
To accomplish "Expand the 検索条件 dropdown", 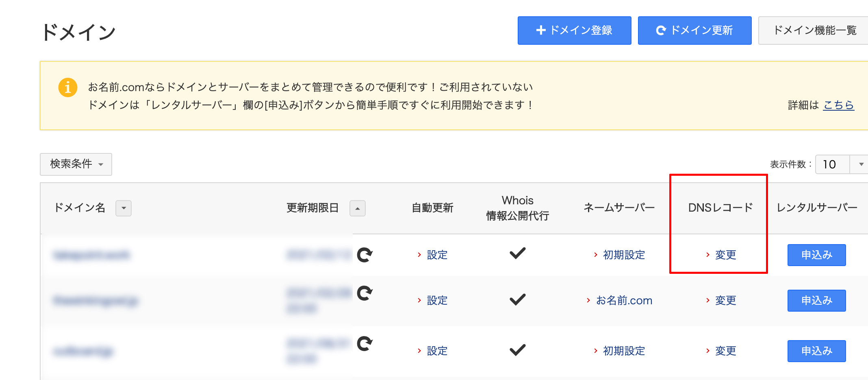I will pos(76,164).
